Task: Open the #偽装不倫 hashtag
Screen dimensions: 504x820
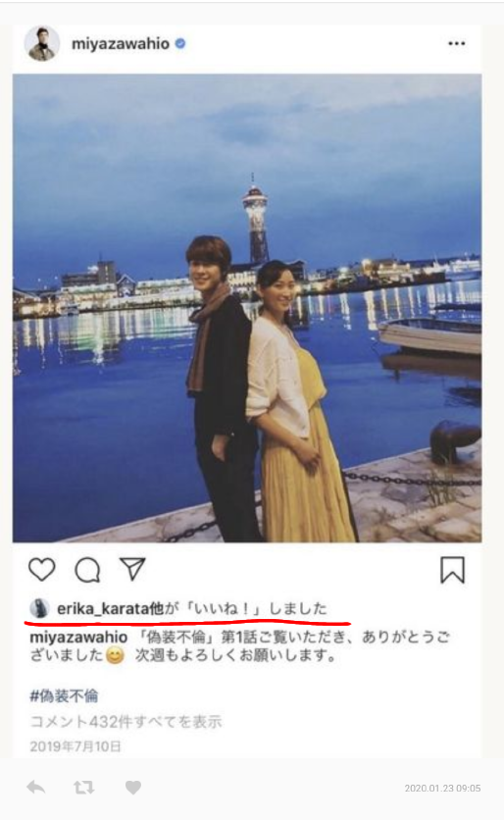Action: click(64, 695)
